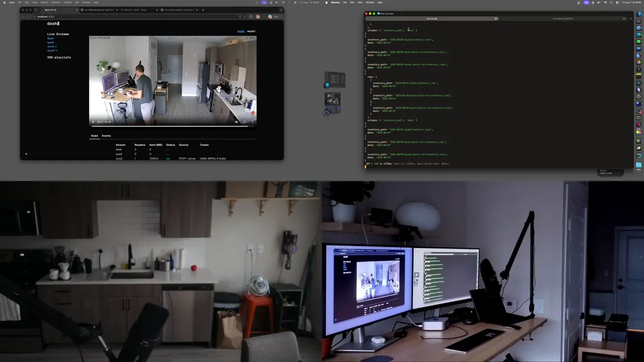Open the wuuk link under Live Streams

pos(51,47)
